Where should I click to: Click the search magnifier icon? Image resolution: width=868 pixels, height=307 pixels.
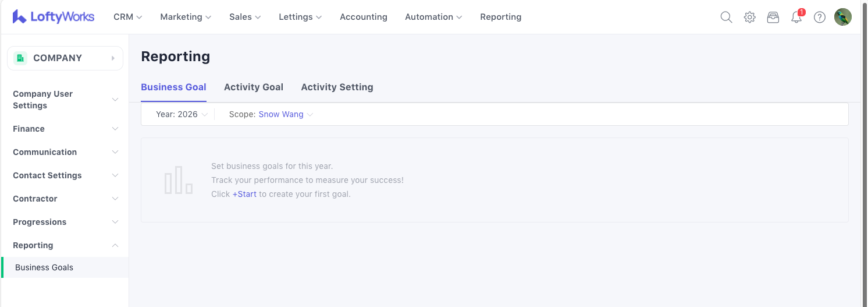(726, 17)
